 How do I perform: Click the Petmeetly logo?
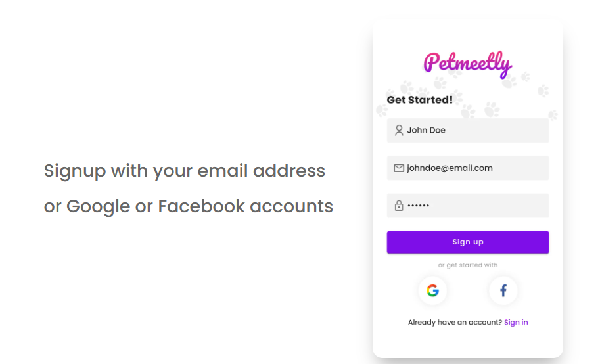tap(468, 64)
